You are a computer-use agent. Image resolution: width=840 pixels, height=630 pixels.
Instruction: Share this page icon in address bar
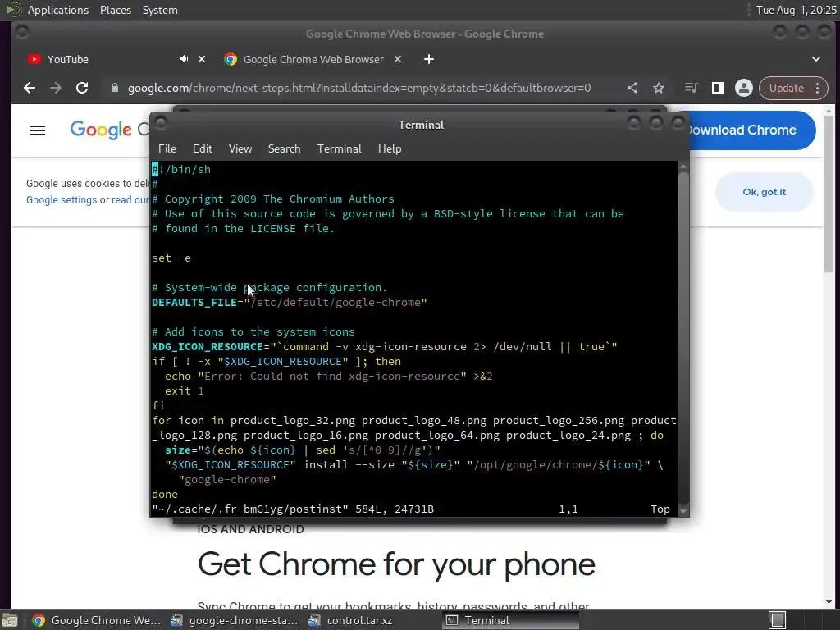coord(632,88)
